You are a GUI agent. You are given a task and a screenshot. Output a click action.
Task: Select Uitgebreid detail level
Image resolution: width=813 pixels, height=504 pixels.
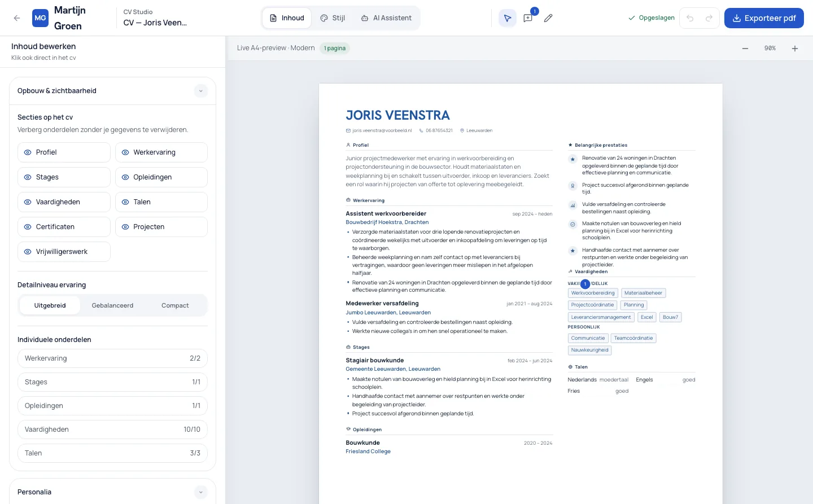pyautogui.click(x=50, y=305)
